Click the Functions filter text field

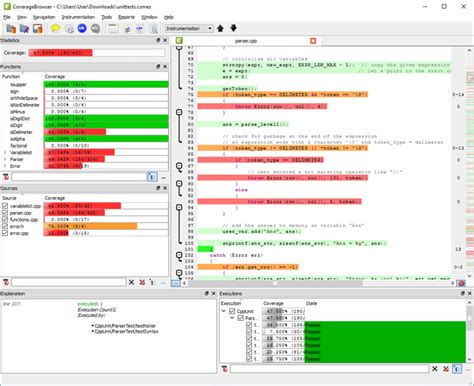(79, 177)
